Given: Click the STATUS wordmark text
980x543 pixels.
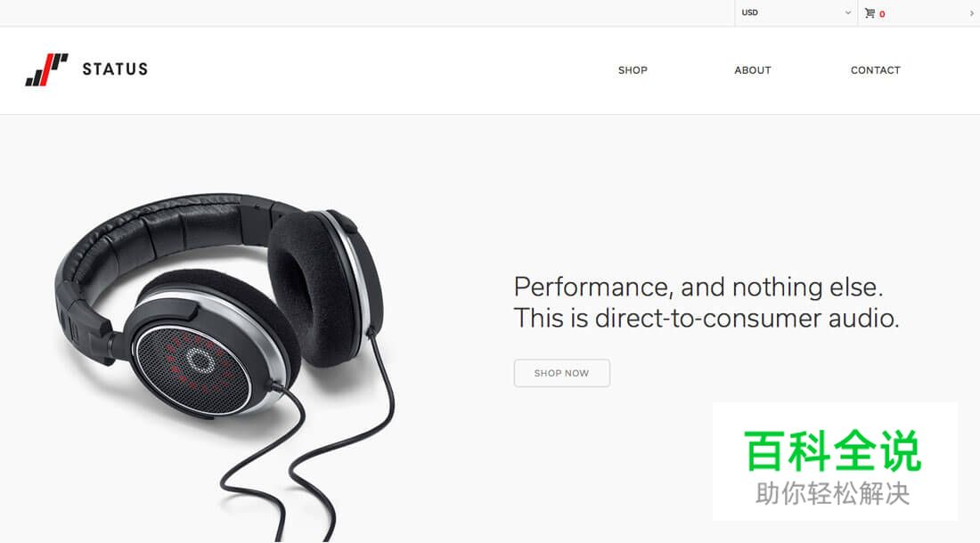Looking at the screenshot, I should pos(115,69).
